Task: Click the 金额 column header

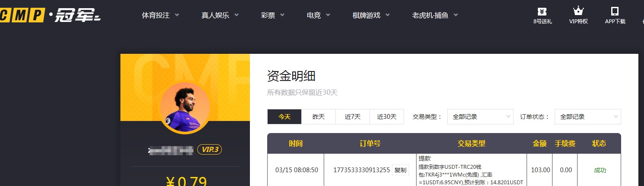Action: 540,143
